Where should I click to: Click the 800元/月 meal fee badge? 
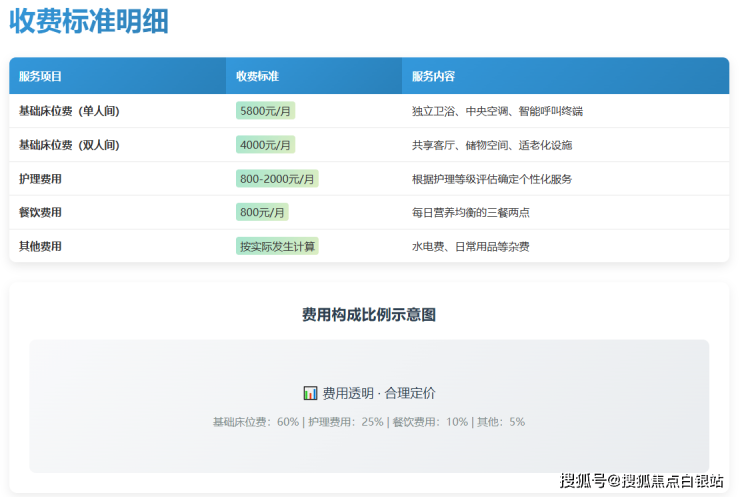point(262,212)
